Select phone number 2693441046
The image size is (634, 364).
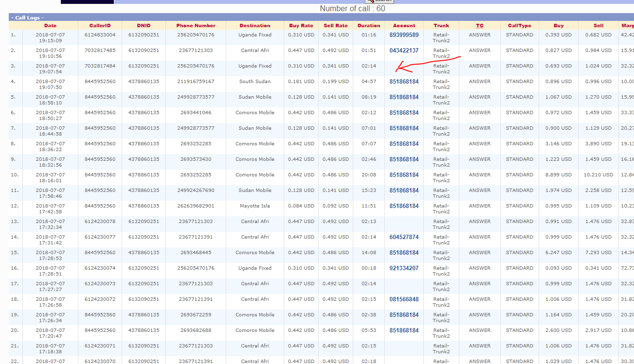coord(196,113)
